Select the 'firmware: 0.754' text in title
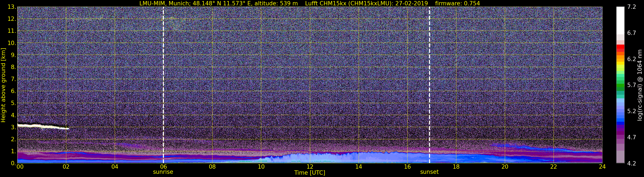644x177 pixels. 457,3
